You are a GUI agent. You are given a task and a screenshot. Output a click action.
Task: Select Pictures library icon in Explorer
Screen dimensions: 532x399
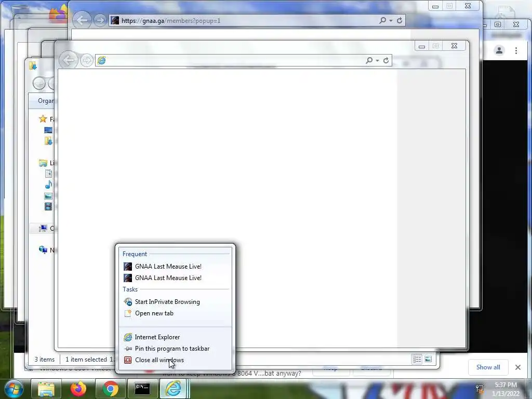coord(48,196)
